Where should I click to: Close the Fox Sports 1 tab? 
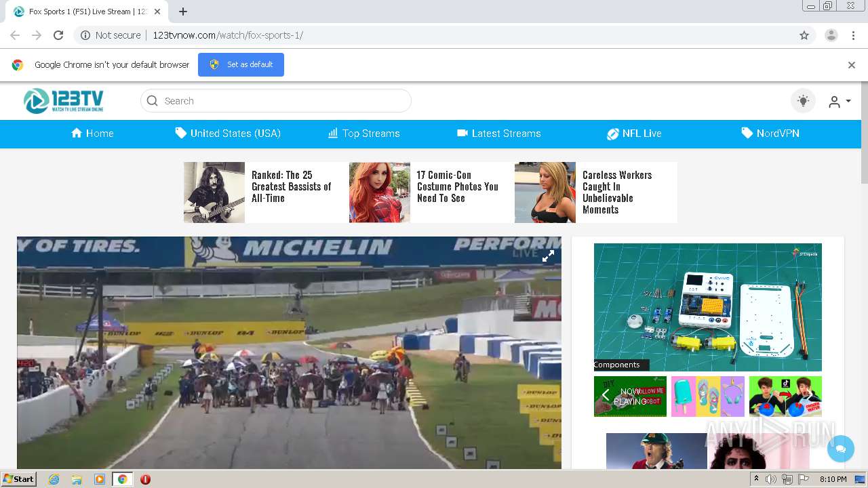coord(157,12)
